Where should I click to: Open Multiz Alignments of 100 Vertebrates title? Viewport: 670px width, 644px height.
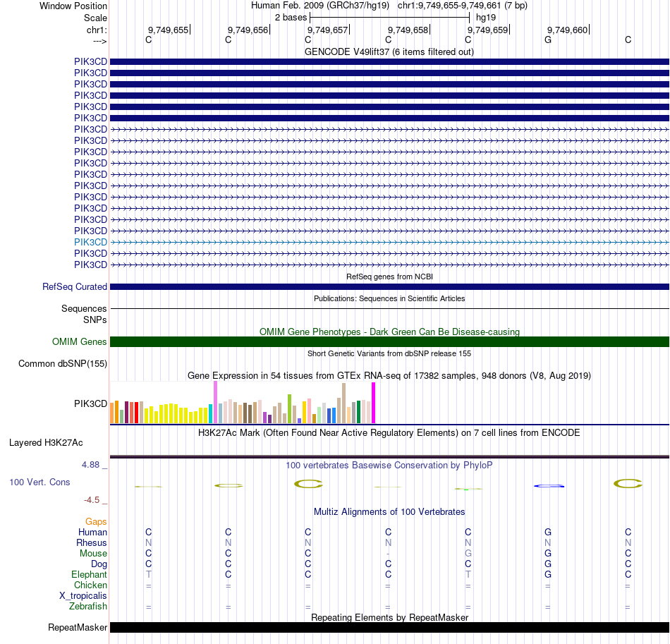coord(389,511)
